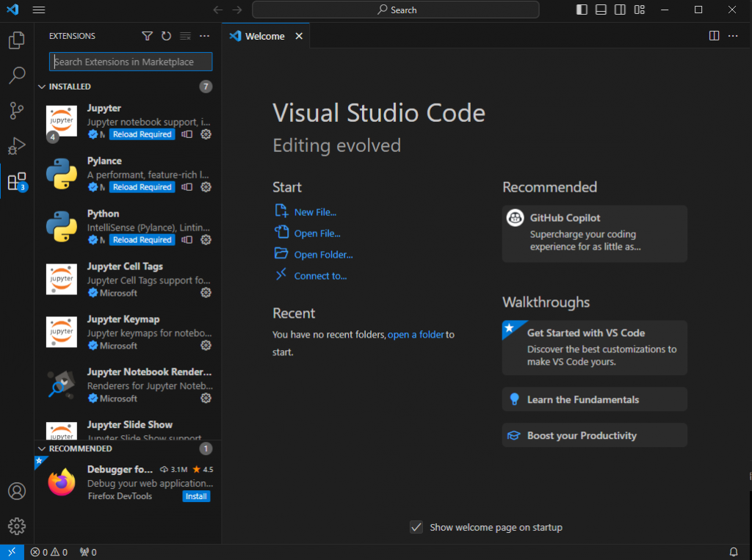This screenshot has height=560, width=752.
Task: Open the Accounts icon in activity bar
Action: click(17, 491)
